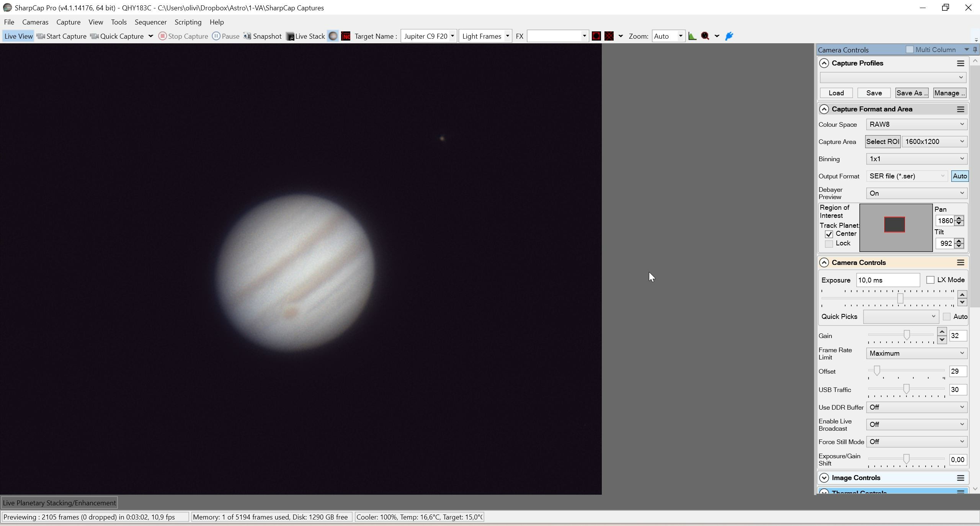Screen dimensions: 980x526
Task: Toggle the planetary stacking Jupiter icon
Action: [x=333, y=36]
